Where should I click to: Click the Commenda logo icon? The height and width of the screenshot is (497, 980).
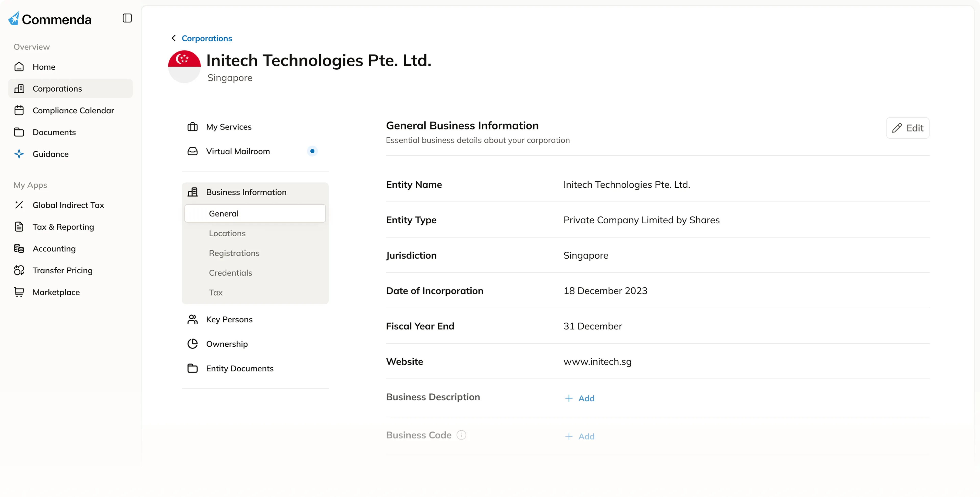(14, 19)
